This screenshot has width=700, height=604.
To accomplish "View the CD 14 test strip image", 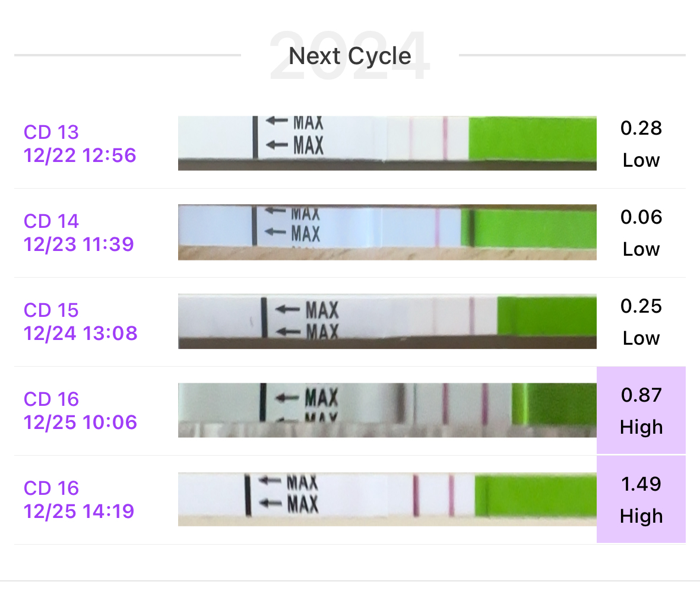I will (387, 233).
